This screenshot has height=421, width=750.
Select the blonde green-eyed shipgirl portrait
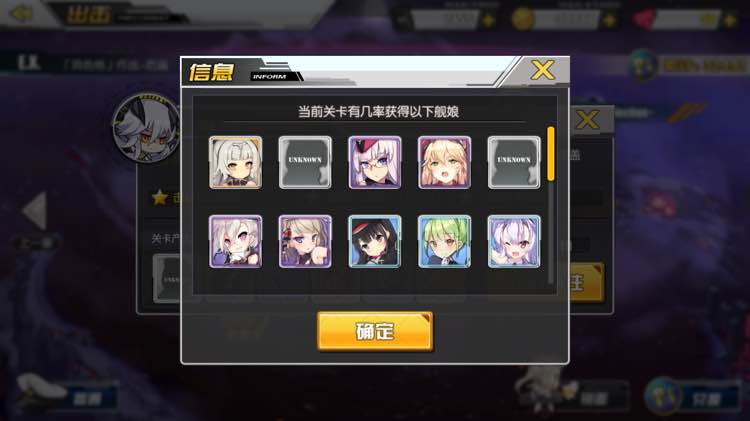click(x=444, y=162)
